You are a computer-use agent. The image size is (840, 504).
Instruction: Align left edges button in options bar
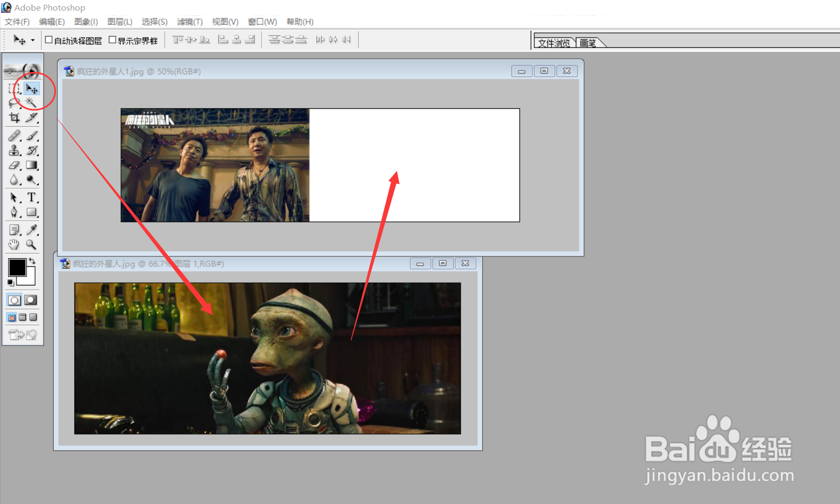point(223,40)
